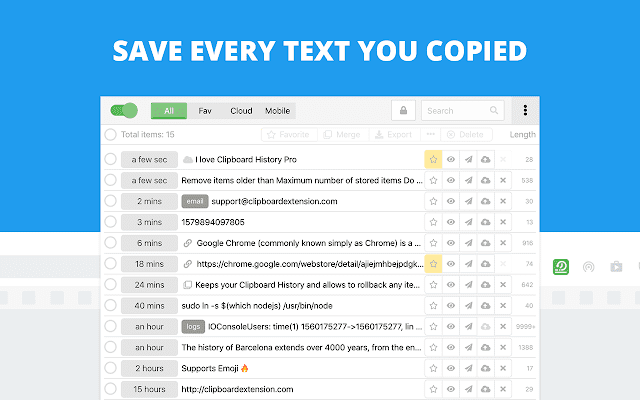
Task: Send the support email entry via paper plane
Action: coord(468,201)
